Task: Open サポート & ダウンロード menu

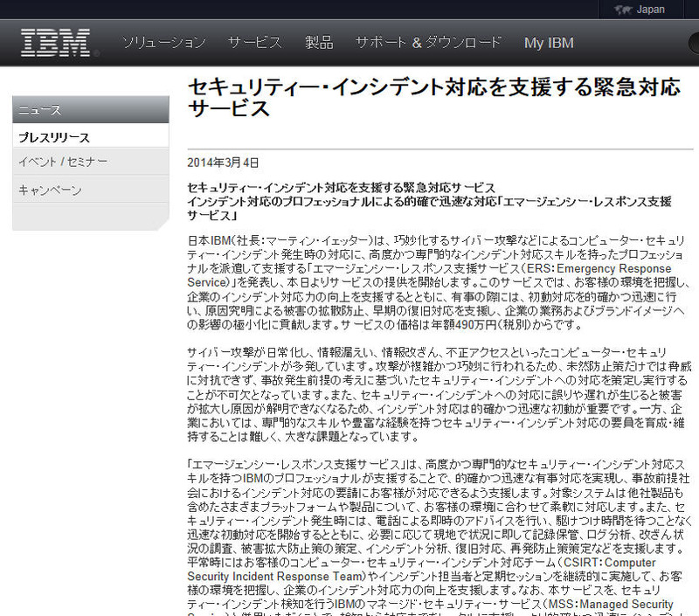Action: (428, 42)
